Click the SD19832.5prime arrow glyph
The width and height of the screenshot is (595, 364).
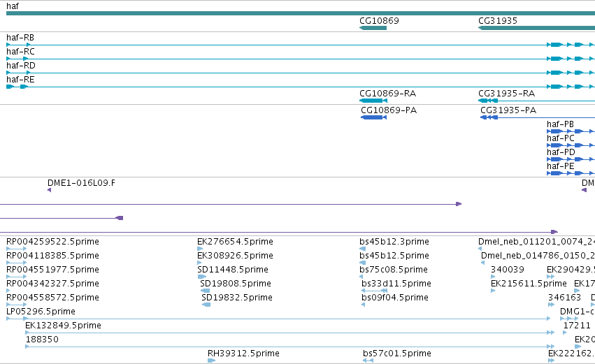pos(206,305)
